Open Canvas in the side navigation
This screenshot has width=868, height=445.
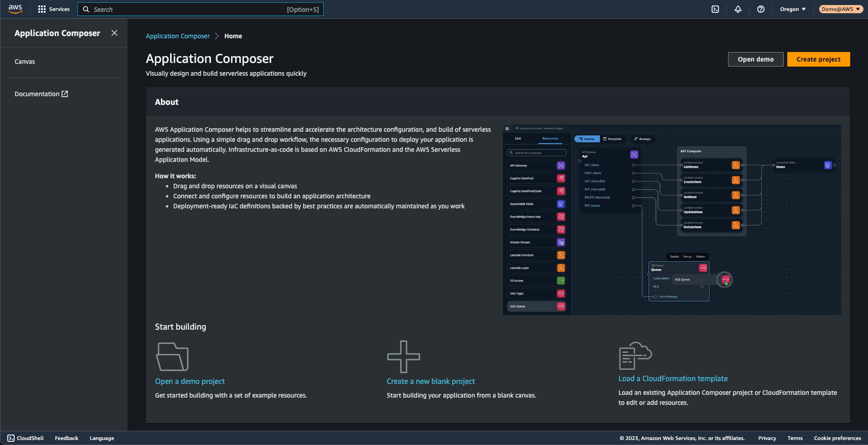pos(25,62)
